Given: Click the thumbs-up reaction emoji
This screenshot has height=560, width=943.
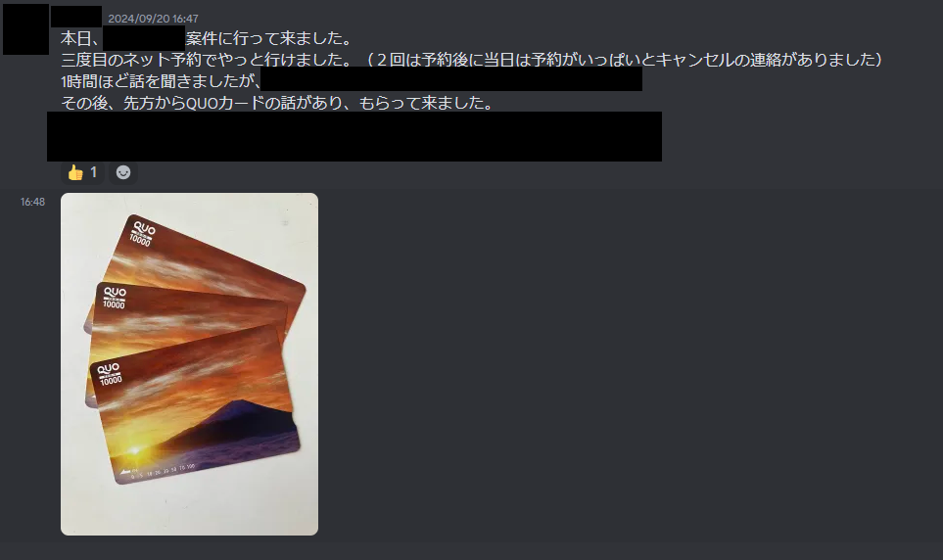Looking at the screenshot, I should click(75, 172).
